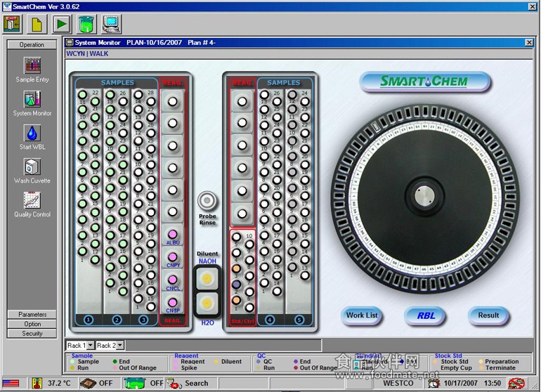Screen dimensions: 541x392
Task: Click the green play run icon
Action: 62,24
